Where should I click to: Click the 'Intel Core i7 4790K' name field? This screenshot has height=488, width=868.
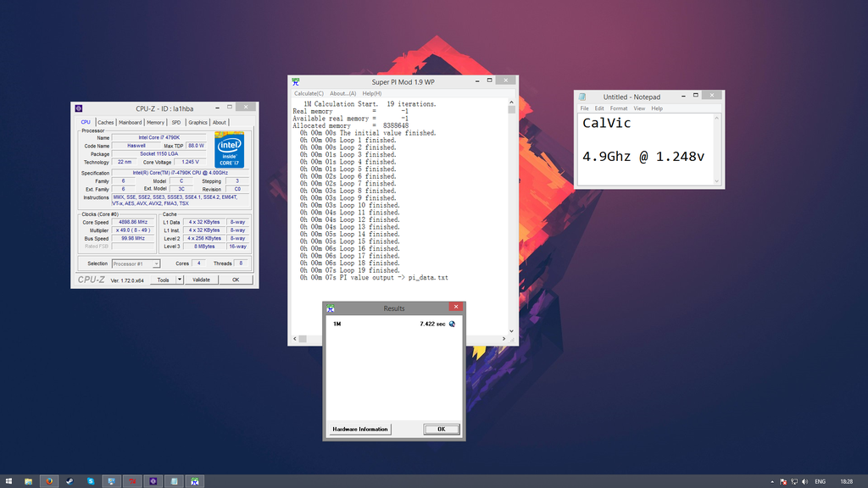pos(159,138)
